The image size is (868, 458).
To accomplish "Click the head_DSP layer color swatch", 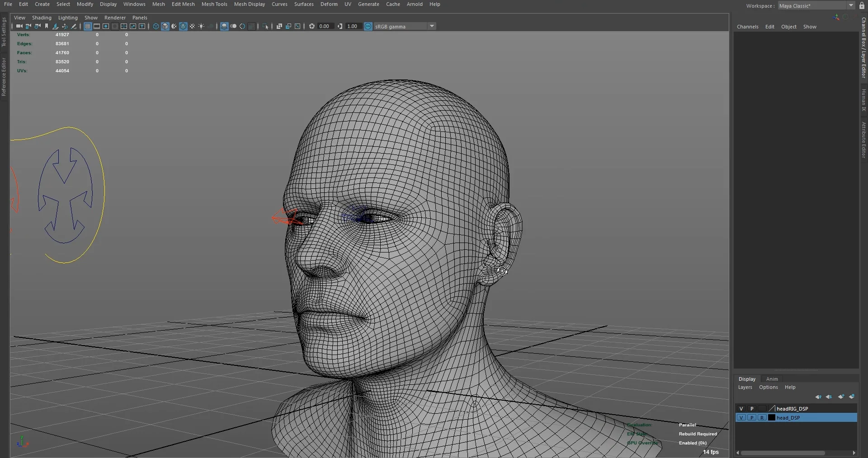I will 771,418.
